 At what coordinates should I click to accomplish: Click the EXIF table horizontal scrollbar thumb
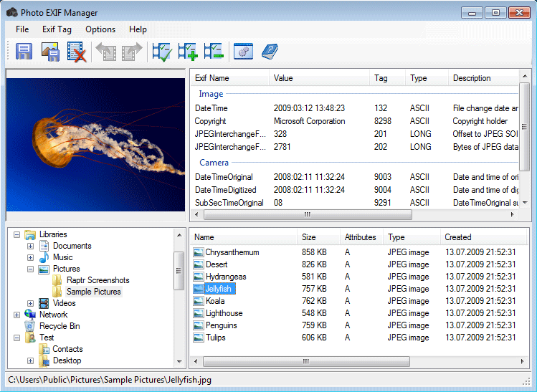coord(308,214)
